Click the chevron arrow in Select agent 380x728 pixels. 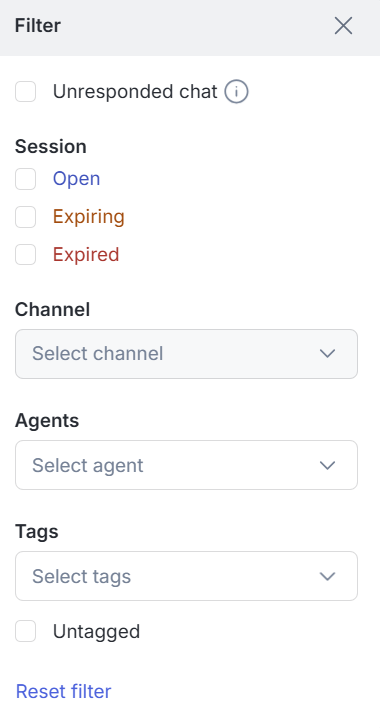[x=328, y=465]
